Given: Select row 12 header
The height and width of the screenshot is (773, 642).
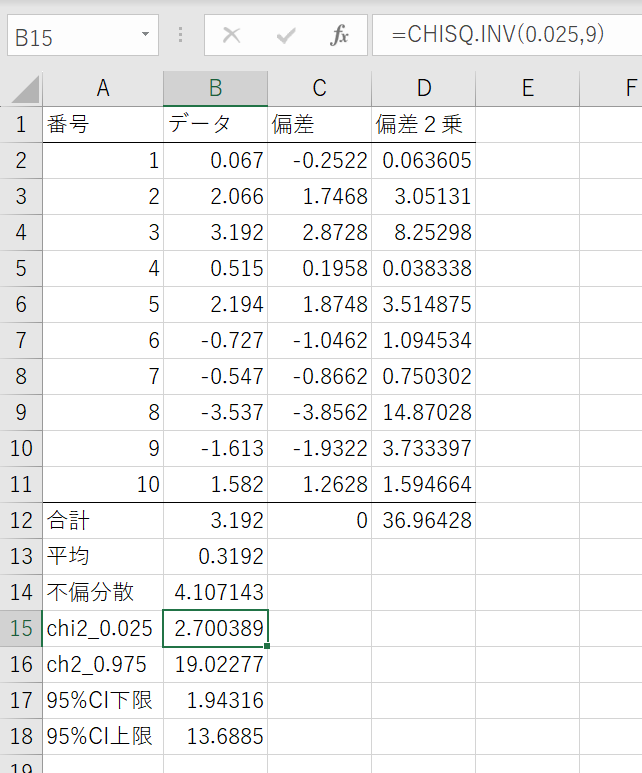Looking at the screenshot, I should [x=21, y=521].
